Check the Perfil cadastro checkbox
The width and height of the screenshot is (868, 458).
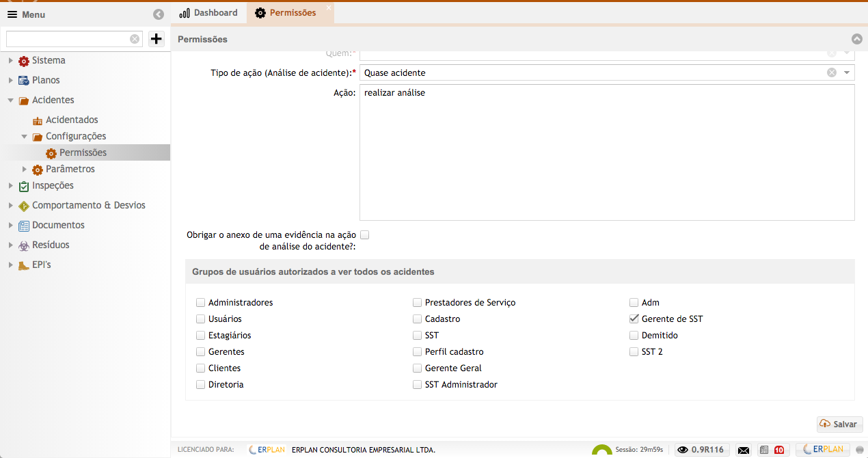417,351
